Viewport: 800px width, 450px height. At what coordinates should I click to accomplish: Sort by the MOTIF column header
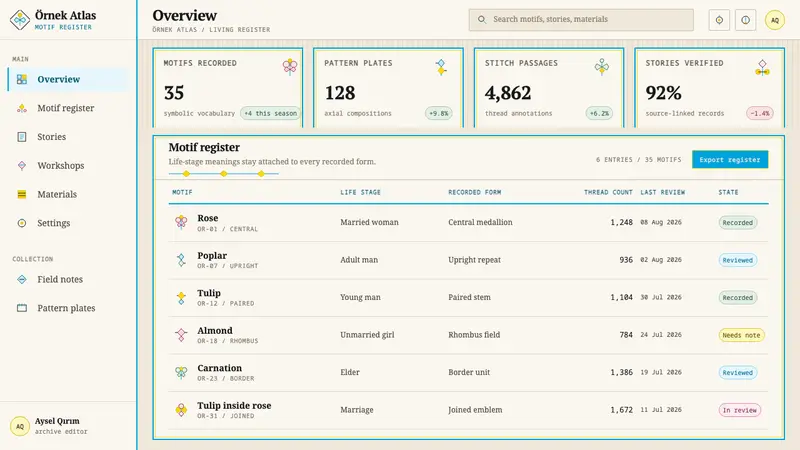point(182,192)
